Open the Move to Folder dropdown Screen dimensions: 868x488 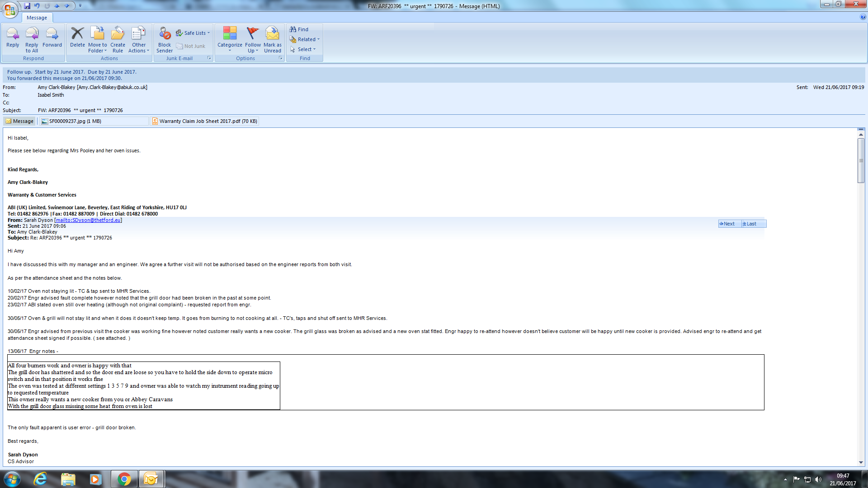pos(98,40)
